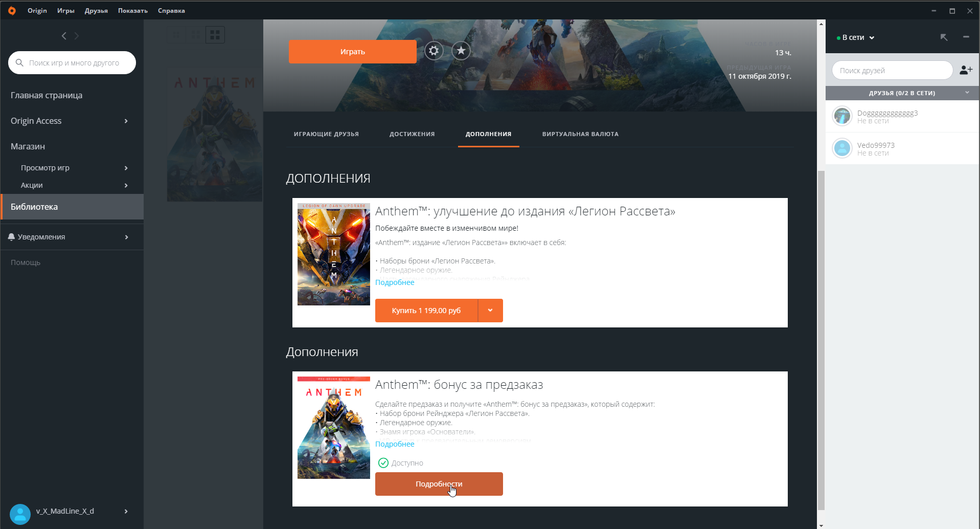Click the user avatar at the sidebar bottom

(x=20, y=514)
